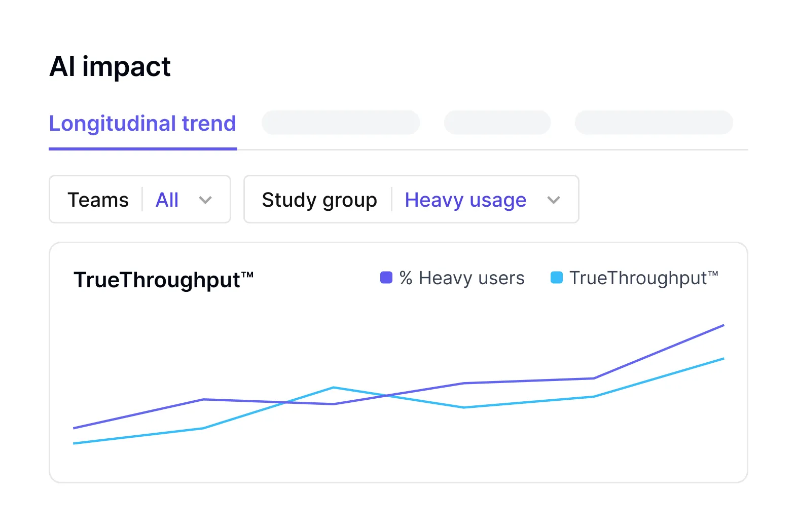Screen dimensions: 797x532
Task: Click the AI impact heading
Action: coord(110,67)
